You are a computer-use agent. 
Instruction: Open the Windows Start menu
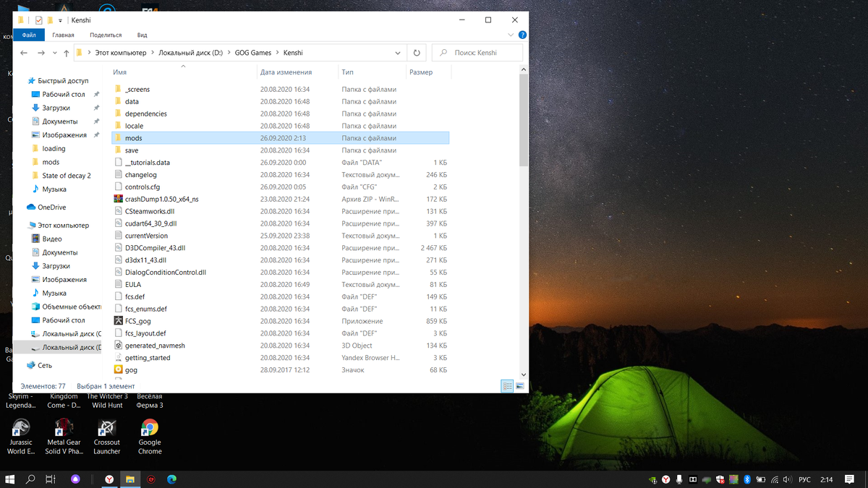click(10, 479)
